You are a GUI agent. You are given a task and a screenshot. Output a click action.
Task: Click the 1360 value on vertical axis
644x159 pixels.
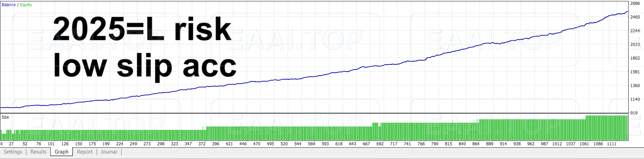point(635,86)
